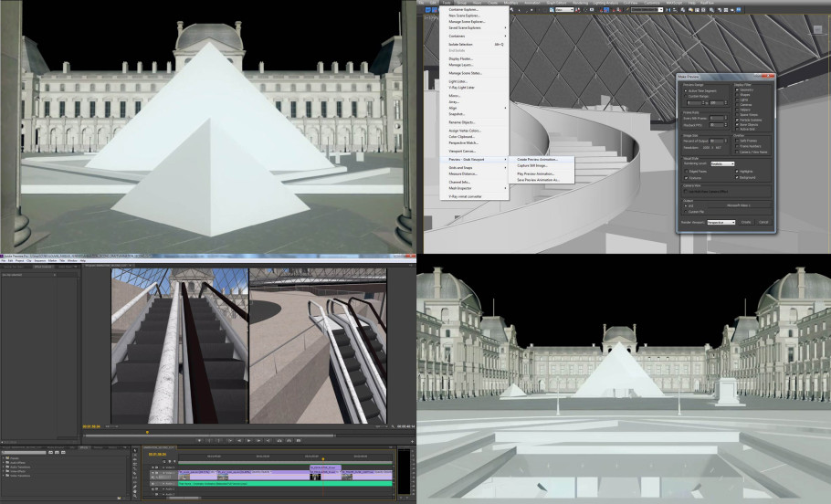Click Percent of Output field
831x504 pixels.
click(x=717, y=141)
